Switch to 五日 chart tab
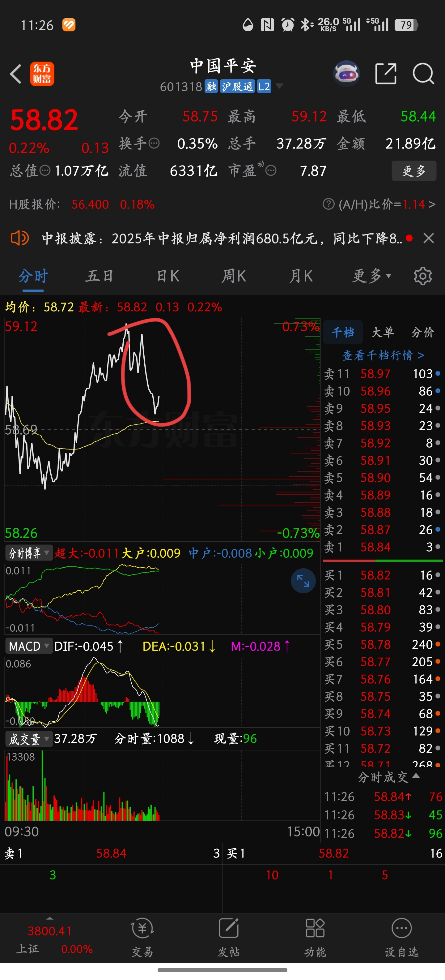This screenshot has height=980, width=445. point(100,276)
